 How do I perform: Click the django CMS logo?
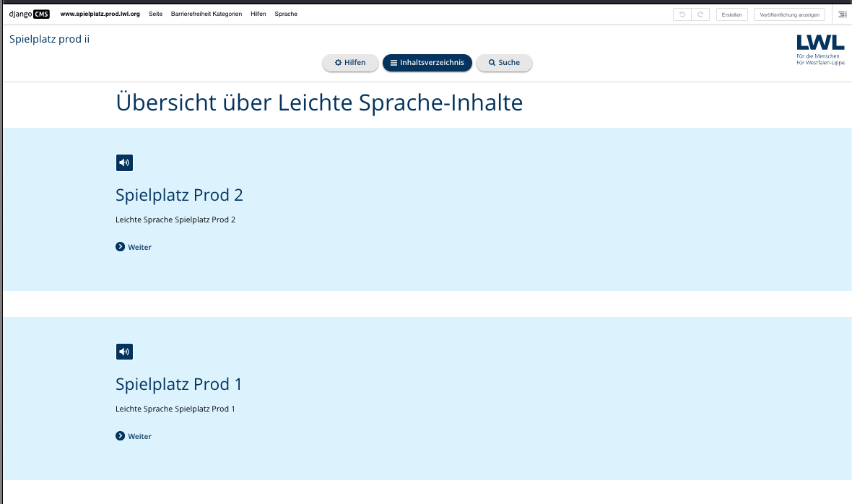(x=30, y=14)
